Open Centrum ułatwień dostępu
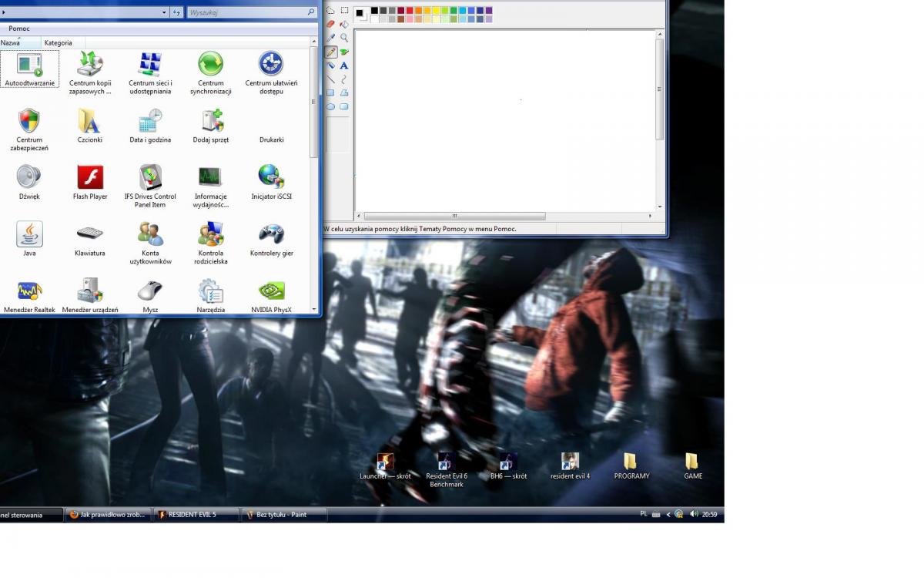Viewport: 924px width, 578px height. [x=271, y=73]
